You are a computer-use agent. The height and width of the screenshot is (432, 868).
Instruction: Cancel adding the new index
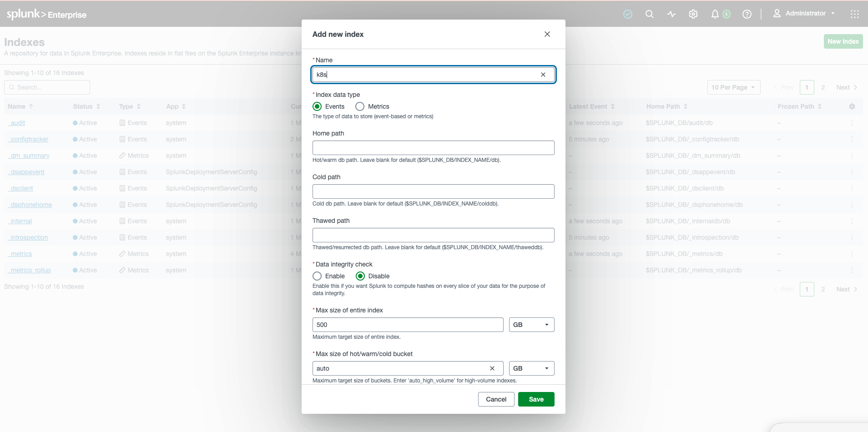pyautogui.click(x=496, y=399)
